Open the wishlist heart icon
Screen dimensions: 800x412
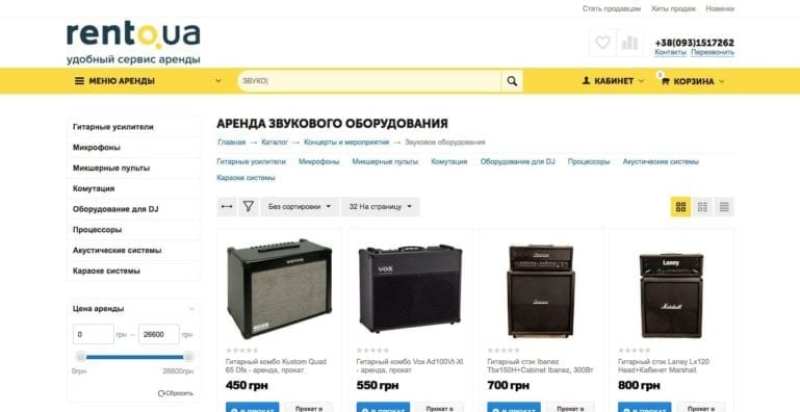pyautogui.click(x=603, y=43)
